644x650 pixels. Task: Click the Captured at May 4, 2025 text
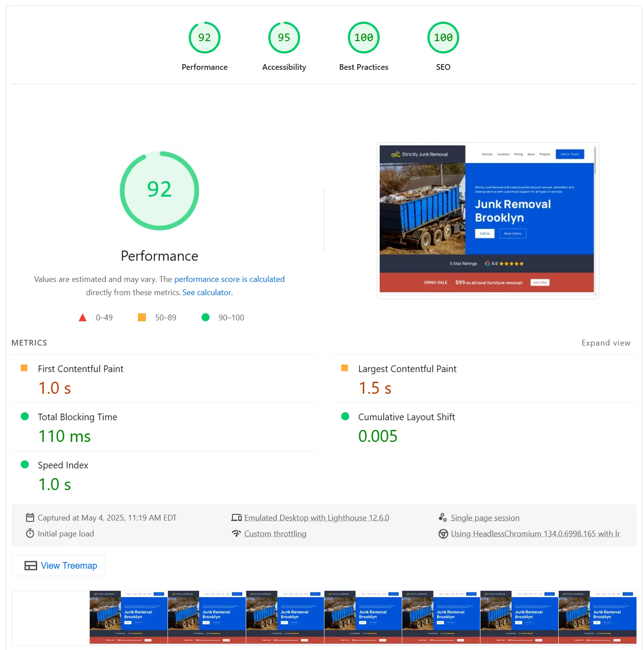pyautogui.click(x=107, y=518)
